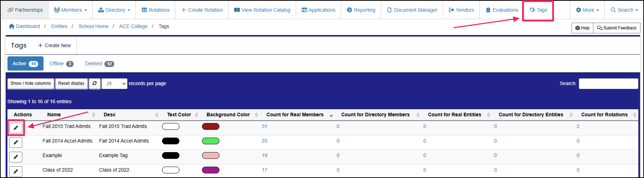Open Partnerships navigation item
This screenshot has height=178, width=644.
point(25,10)
